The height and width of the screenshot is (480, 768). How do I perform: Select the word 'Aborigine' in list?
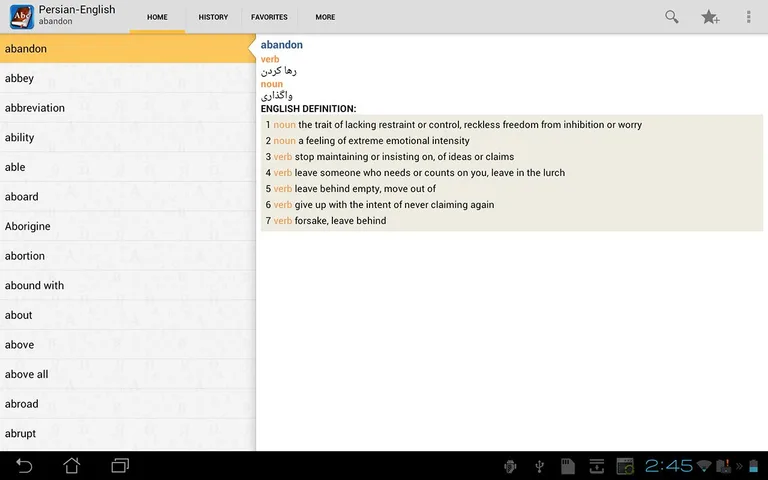point(128,226)
